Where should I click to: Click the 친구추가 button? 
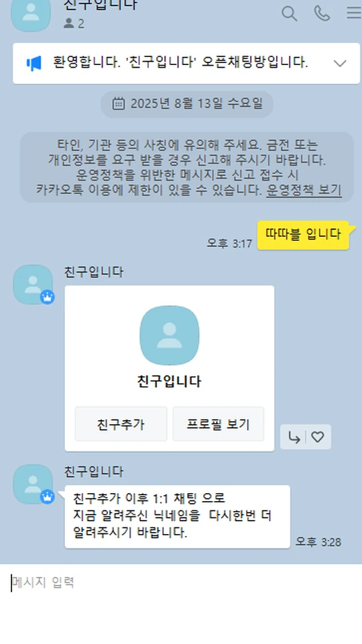pos(121,424)
